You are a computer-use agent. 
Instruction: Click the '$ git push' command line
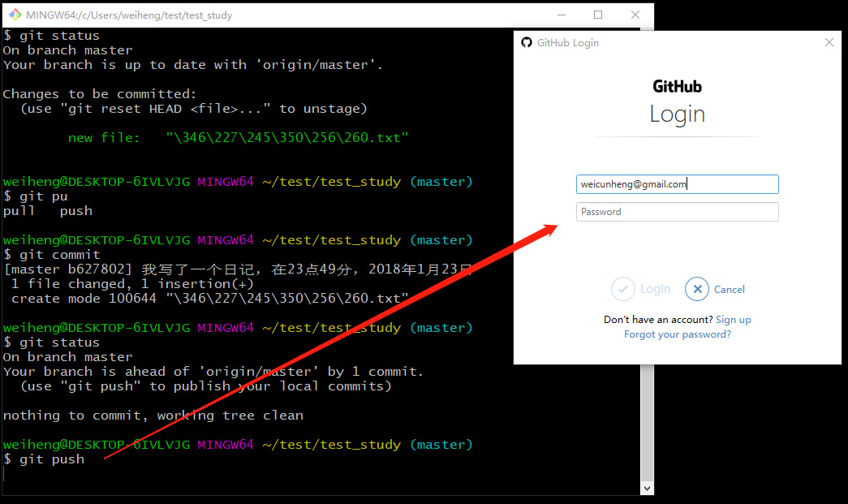44,459
